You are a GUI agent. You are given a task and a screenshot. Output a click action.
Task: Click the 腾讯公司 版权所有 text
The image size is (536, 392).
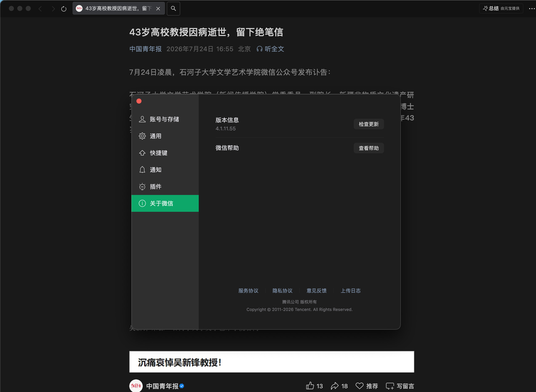point(299,302)
